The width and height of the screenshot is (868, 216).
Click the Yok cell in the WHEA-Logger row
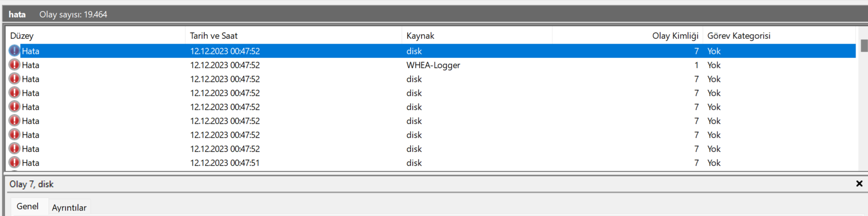(x=714, y=65)
